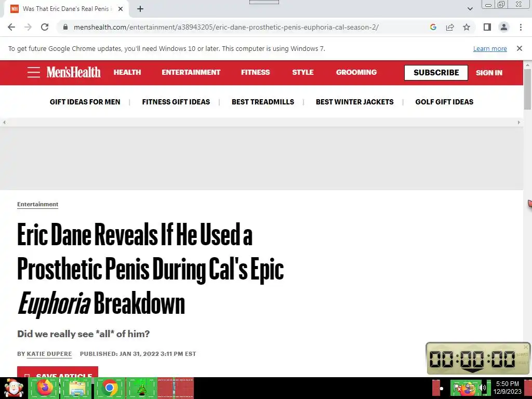Open Golf Gift Ideas link
Screen dimensions: 532x399
click(444, 102)
